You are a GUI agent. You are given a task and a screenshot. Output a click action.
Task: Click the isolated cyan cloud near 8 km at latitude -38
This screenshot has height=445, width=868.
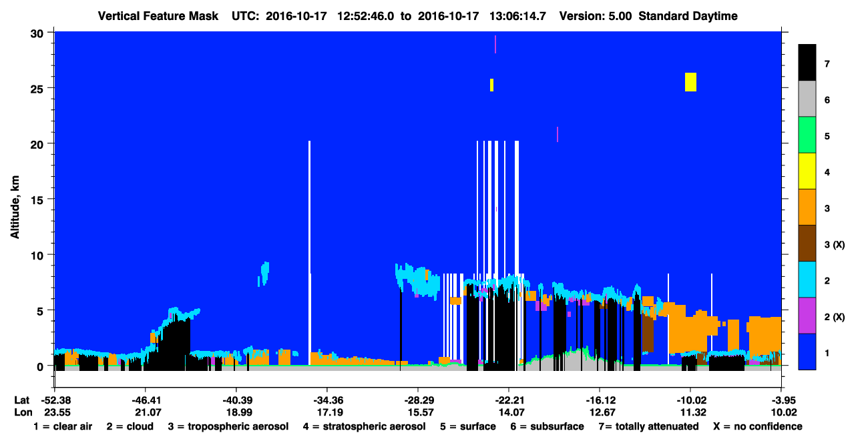tap(264, 272)
